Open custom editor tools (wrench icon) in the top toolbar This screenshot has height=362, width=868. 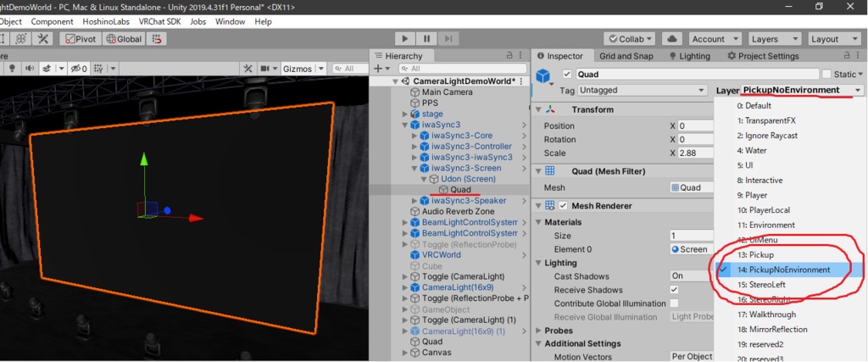click(x=42, y=39)
